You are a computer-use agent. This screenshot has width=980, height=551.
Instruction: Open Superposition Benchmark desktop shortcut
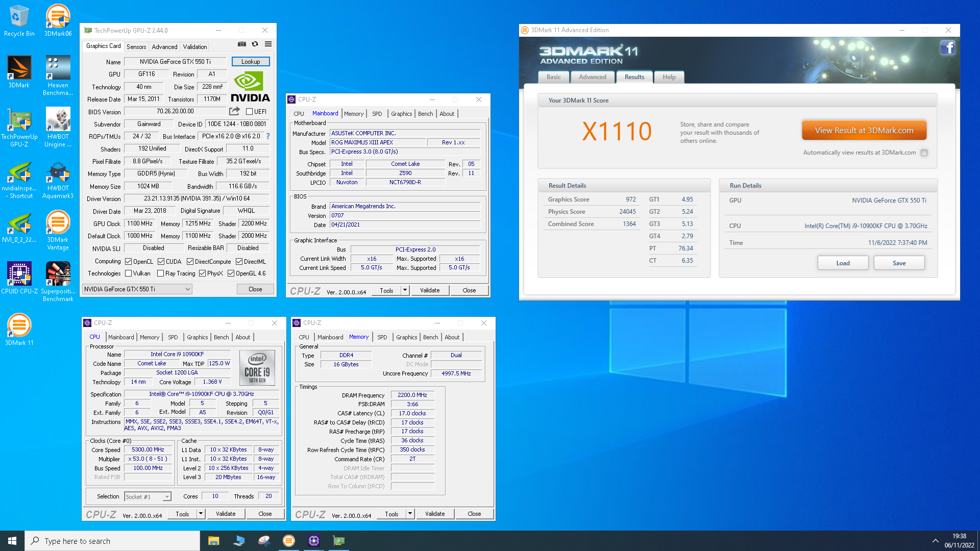click(x=58, y=282)
